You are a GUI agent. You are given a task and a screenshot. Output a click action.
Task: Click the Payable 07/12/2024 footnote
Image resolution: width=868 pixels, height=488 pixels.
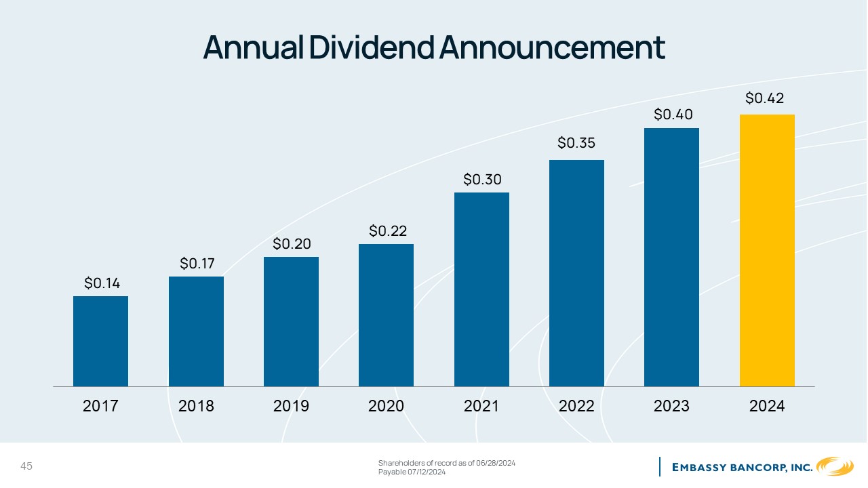pos(412,472)
